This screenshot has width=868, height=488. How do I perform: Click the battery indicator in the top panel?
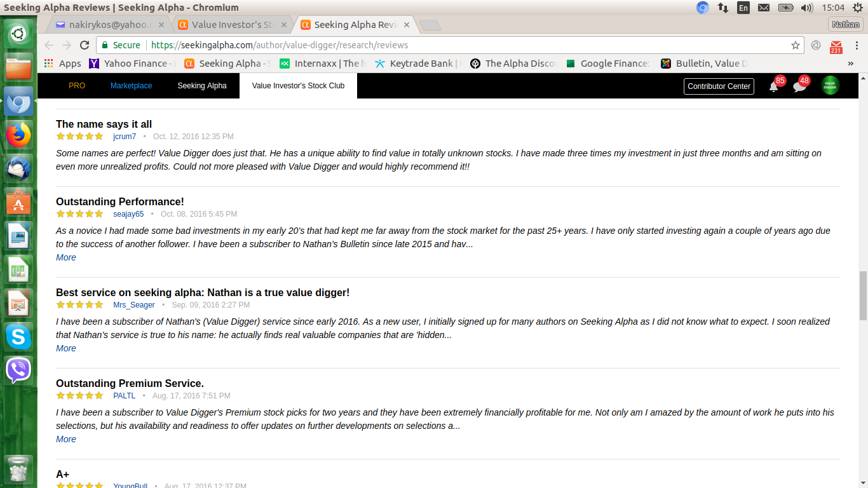pyautogui.click(x=786, y=8)
